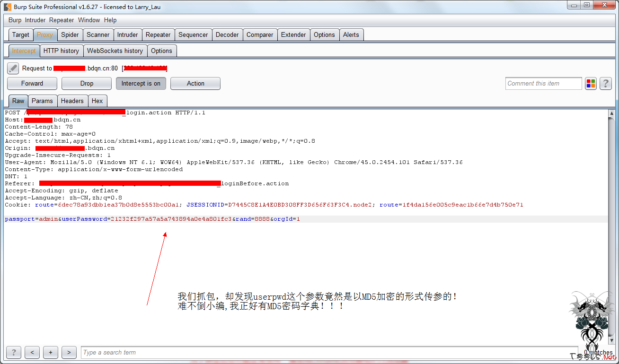Switch to the Hex view tab
Screen dimensions: 619x364
click(x=97, y=101)
